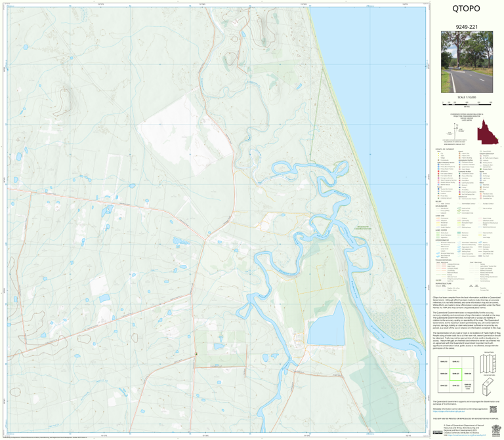Click the maroon Queensland locator map
Screen dimensions: 504x440
pos(488,132)
